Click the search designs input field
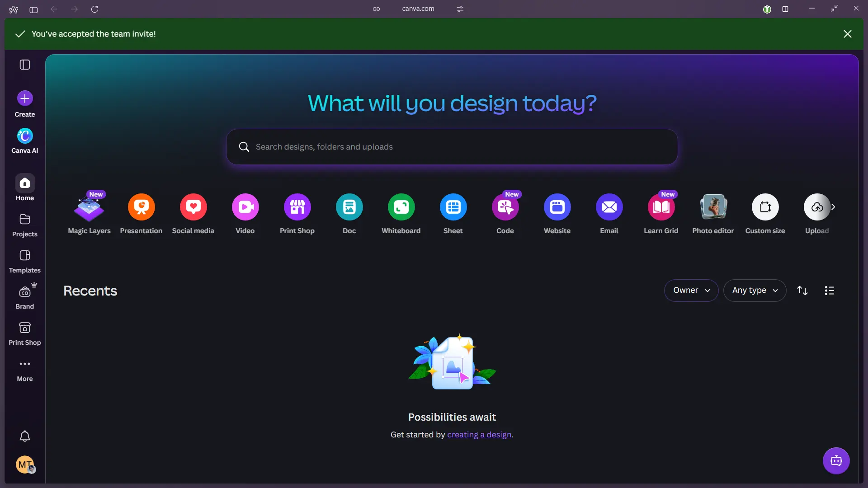 pos(452,147)
